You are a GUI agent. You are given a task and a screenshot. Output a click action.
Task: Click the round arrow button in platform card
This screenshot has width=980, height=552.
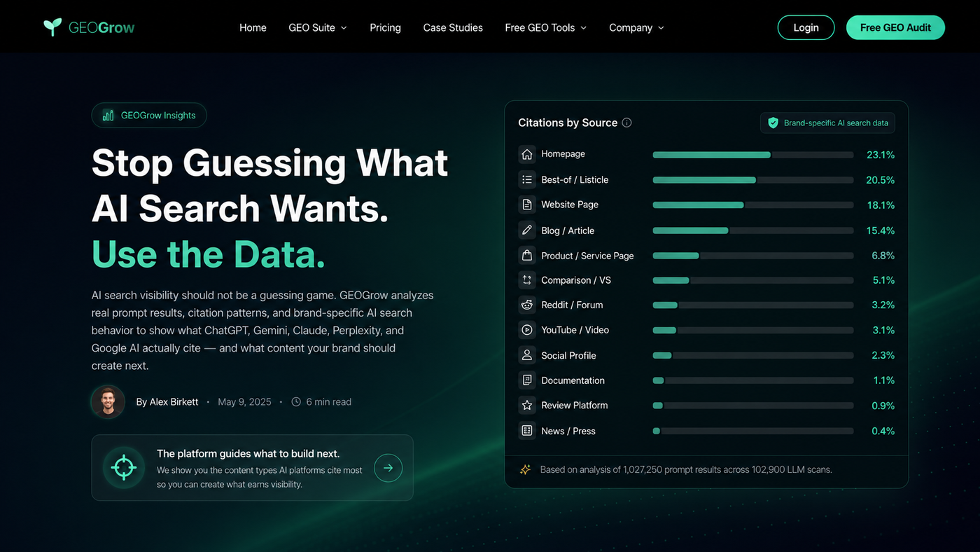tap(388, 468)
